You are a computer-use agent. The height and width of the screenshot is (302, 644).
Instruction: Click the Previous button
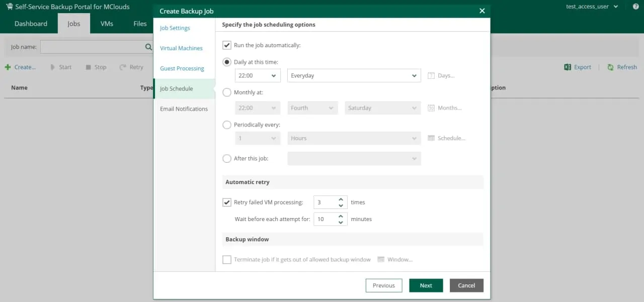tap(384, 285)
